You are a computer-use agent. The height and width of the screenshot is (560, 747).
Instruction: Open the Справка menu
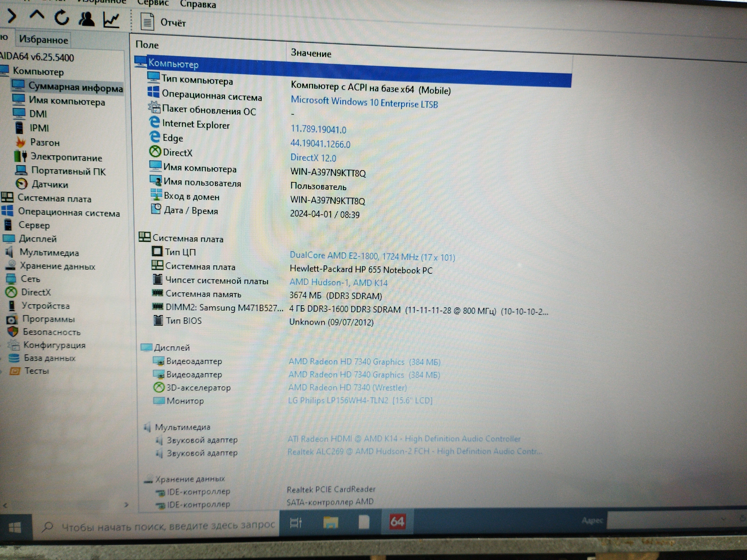tap(198, 4)
